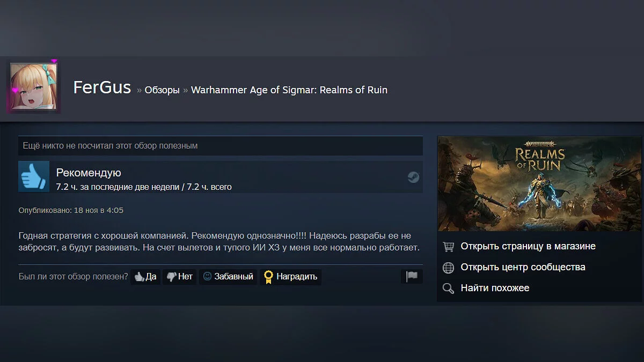Screen dimensions: 644x362
Task: Click the blue thumbs-up recommendation icon
Action: point(34,176)
